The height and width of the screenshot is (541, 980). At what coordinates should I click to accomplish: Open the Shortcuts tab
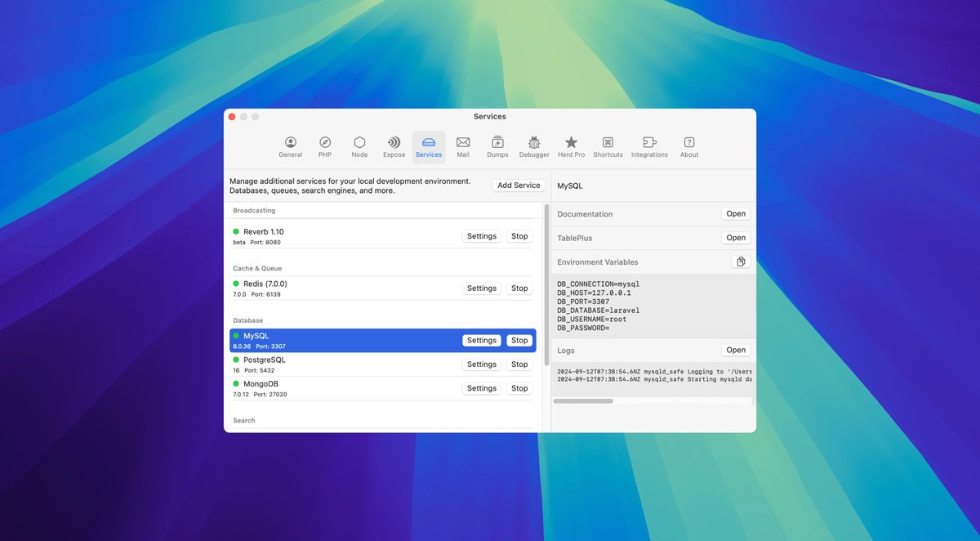pos(608,147)
